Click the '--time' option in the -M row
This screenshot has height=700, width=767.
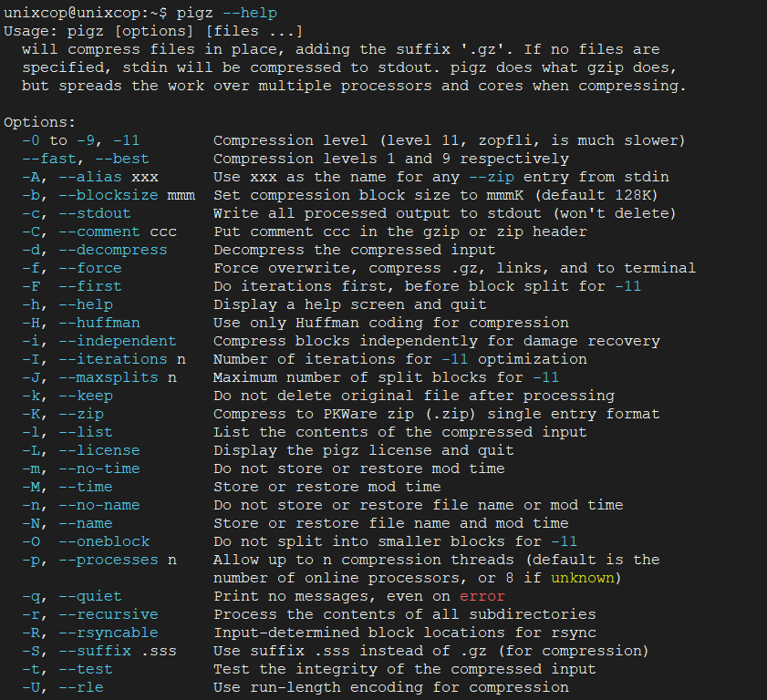click(86, 488)
